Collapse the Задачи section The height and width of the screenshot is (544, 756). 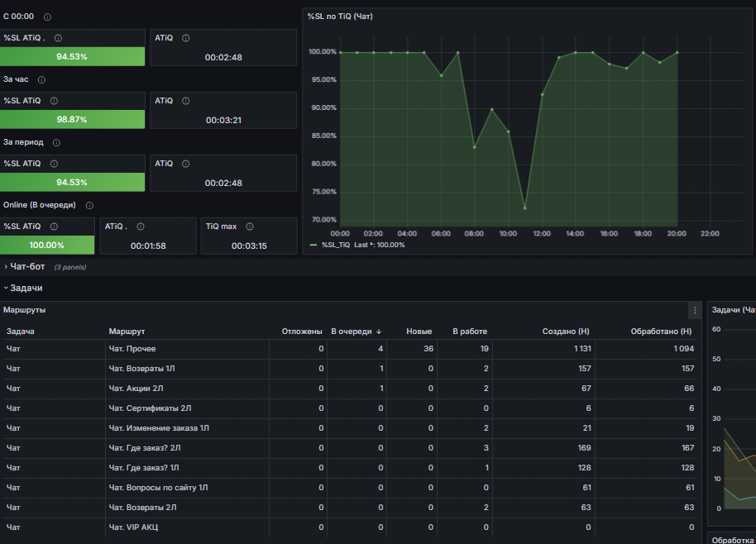click(26, 289)
